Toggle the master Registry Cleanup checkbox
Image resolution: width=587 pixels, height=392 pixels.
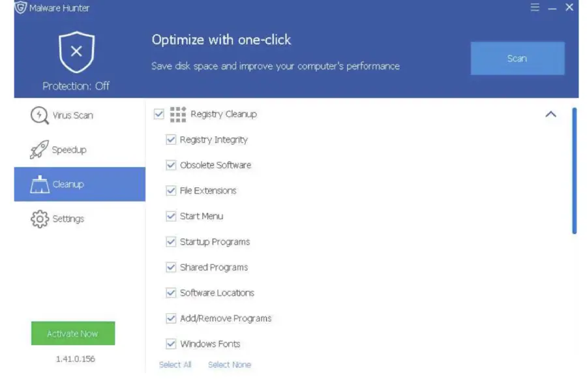[x=157, y=114]
